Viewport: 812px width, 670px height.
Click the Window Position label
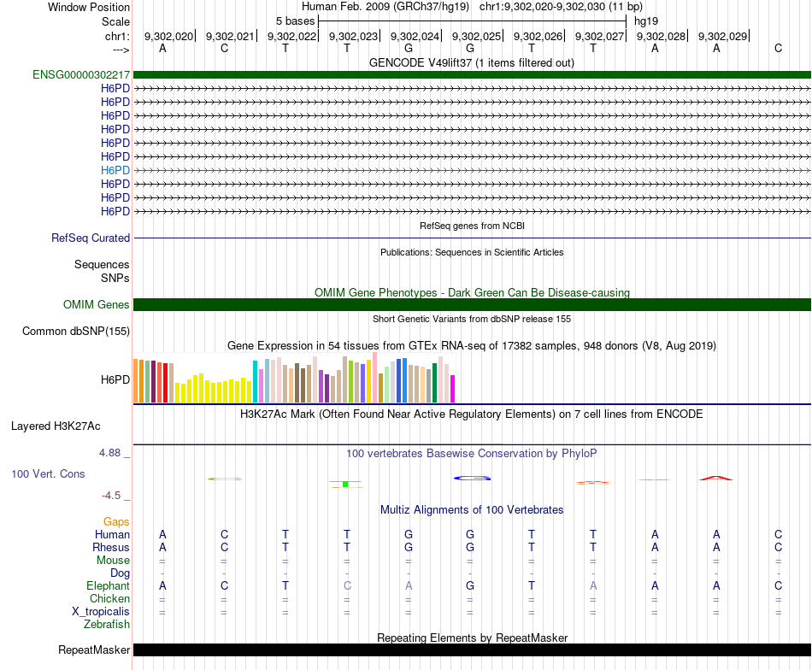tap(89, 7)
